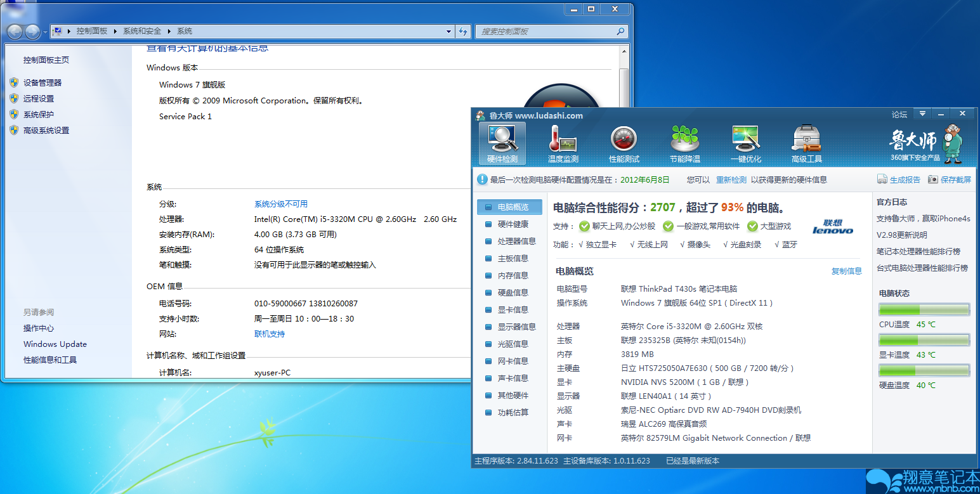The height and width of the screenshot is (494, 980).
Task: Click the refresh button beside the address bar
Action: click(x=463, y=31)
